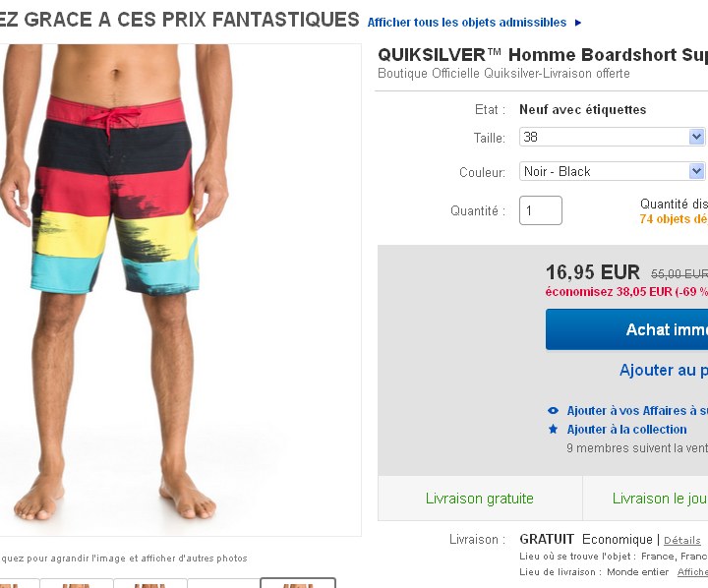The image size is (708, 588).
Task: Select the highlighted last photo thumbnail
Action: tap(297, 583)
